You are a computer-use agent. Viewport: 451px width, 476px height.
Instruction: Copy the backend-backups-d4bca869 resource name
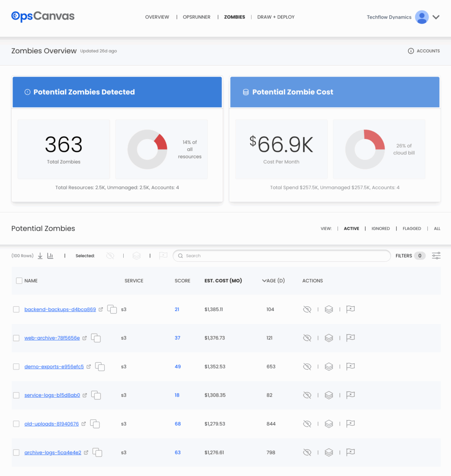click(112, 310)
